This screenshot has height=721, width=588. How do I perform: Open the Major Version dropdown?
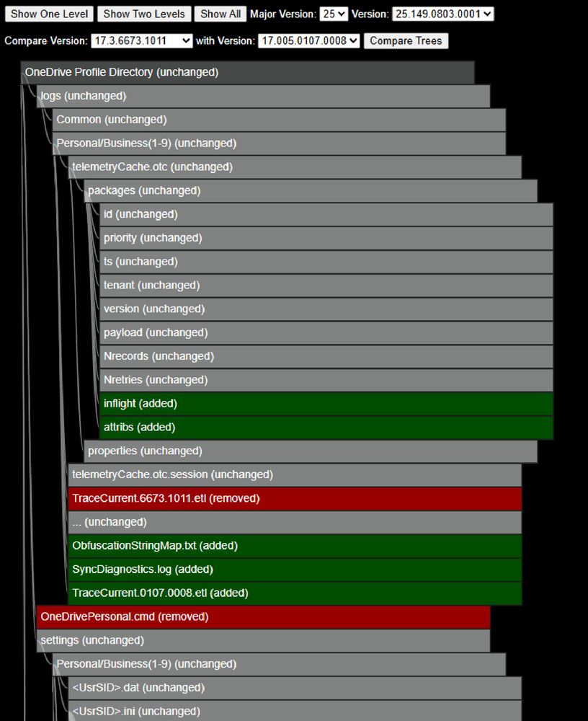pos(334,14)
